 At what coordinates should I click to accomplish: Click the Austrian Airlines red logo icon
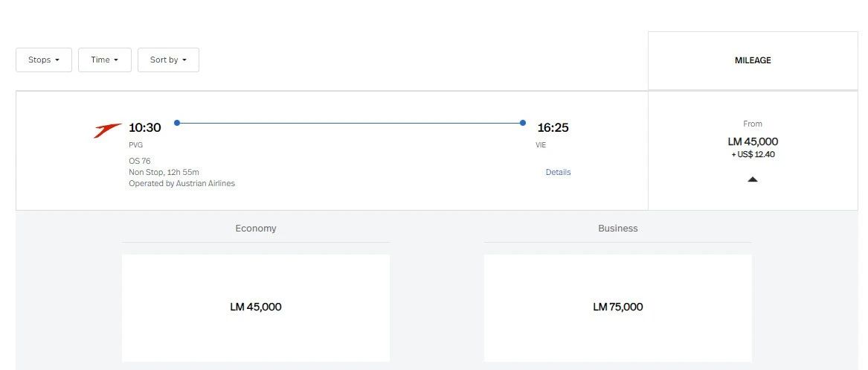click(108, 131)
